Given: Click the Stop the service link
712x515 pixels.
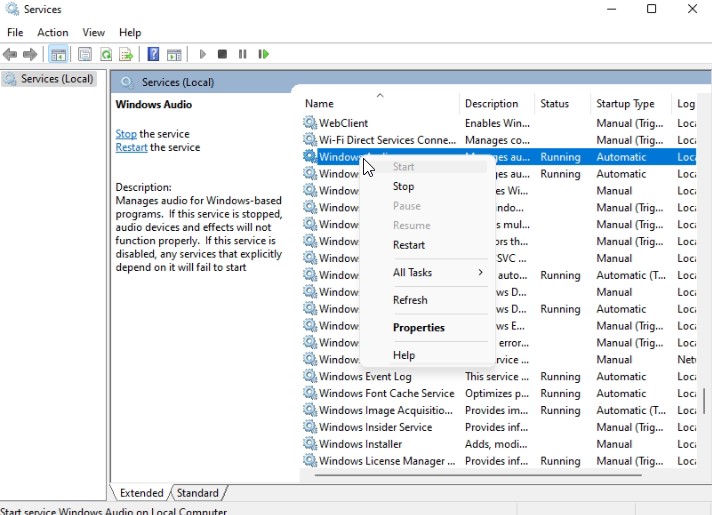Looking at the screenshot, I should pyautogui.click(x=126, y=134).
